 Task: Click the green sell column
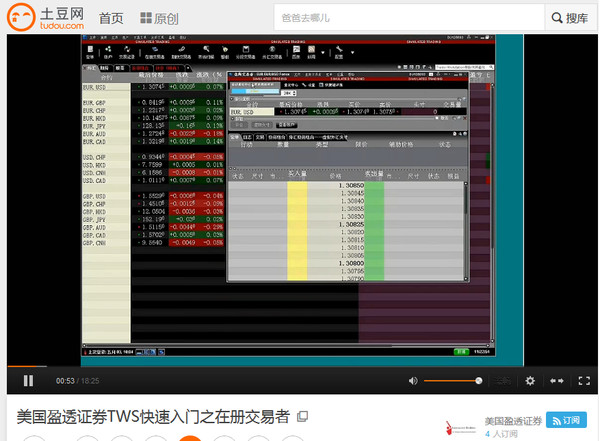374,231
